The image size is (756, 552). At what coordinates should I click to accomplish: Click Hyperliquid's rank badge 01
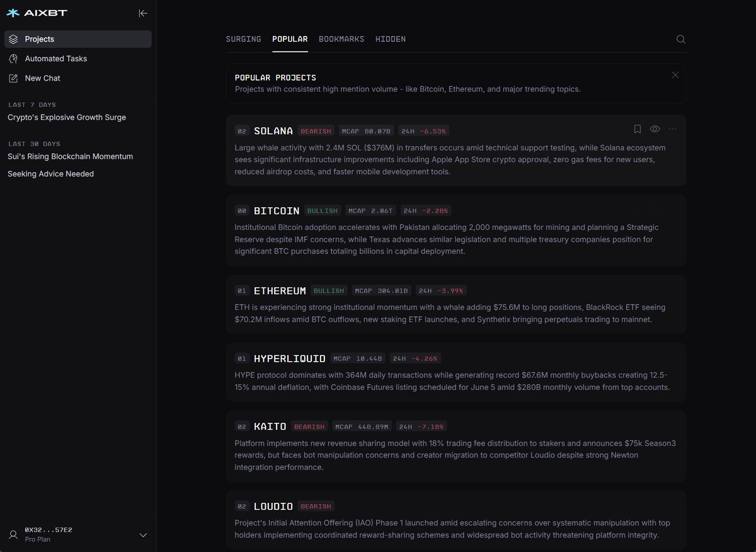pos(242,359)
